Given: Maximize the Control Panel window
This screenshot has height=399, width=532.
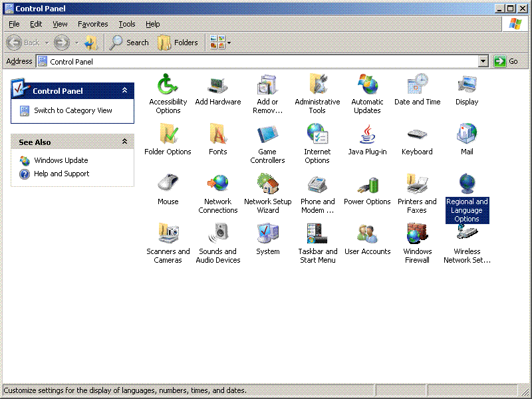Looking at the screenshot, I should coord(511,9).
